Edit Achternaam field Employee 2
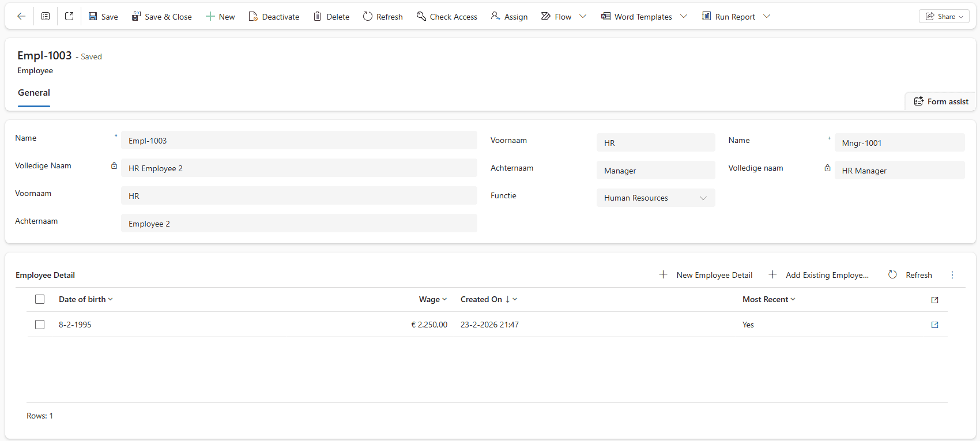980x441 pixels. tap(299, 224)
